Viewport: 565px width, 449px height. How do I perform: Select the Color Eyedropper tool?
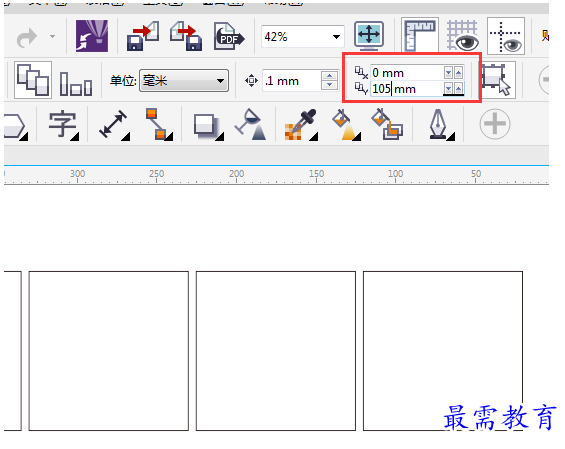pos(301,125)
